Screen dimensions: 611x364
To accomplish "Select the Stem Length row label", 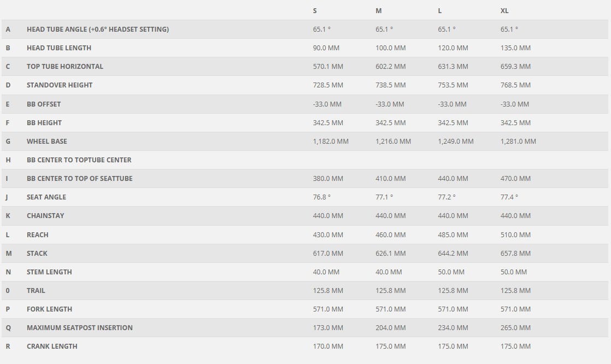I will pos(49,272).
